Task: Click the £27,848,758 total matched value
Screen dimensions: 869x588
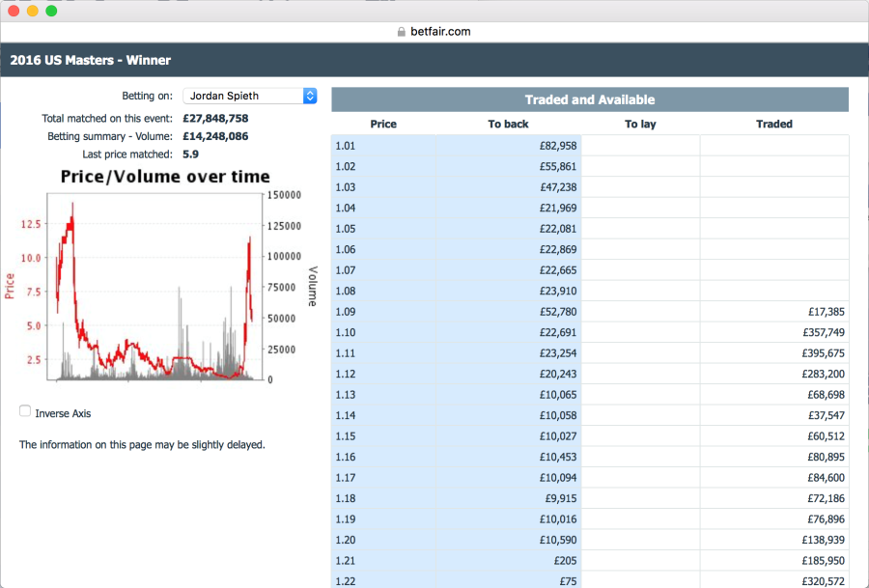Action: pyautogui.click(x=215, y=118)
